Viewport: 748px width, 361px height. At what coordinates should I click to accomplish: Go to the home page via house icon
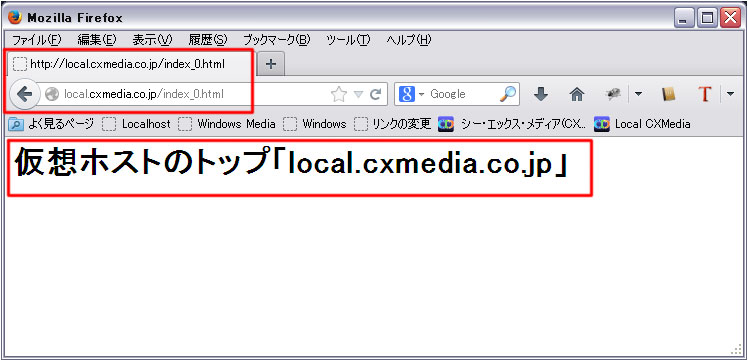pos(577,94)
